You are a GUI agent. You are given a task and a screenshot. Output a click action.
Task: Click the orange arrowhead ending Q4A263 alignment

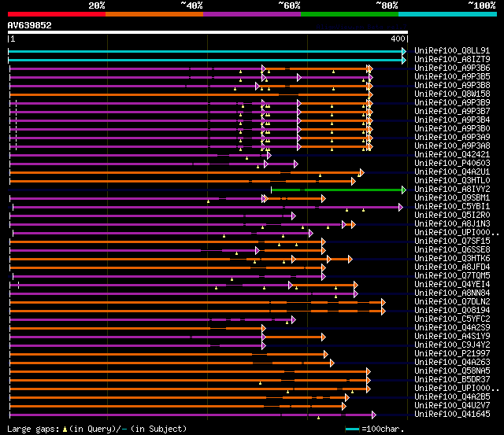pos(332,363)
